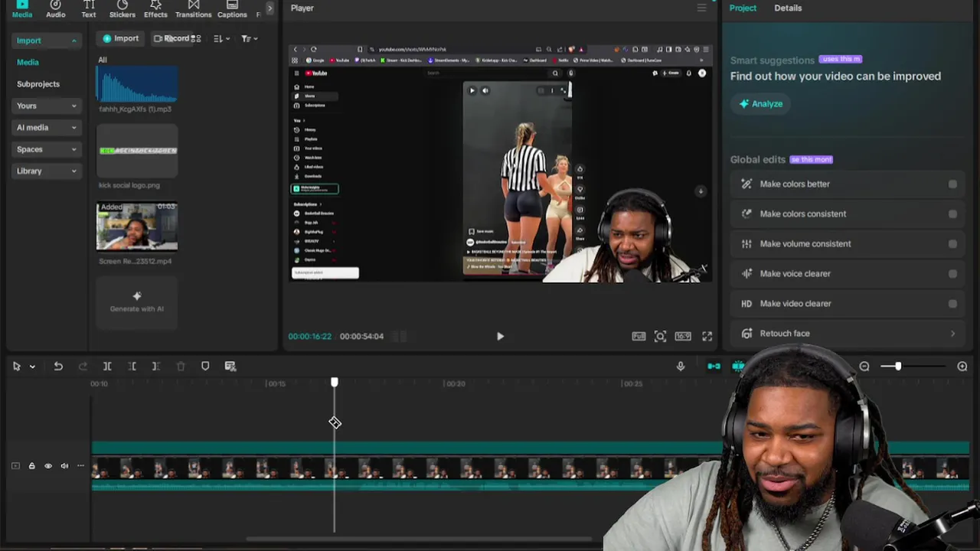Viewport: 980px width, 551px height.
Task: Zoom in the timeline
Action: (x=962, y=367)
